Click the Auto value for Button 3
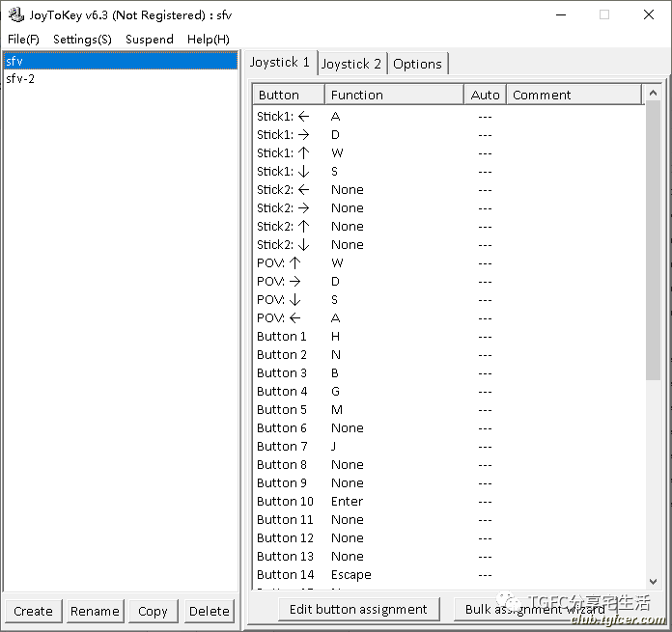Image resolution: width=672 pixels, height=632 pixels. [485, 373]
